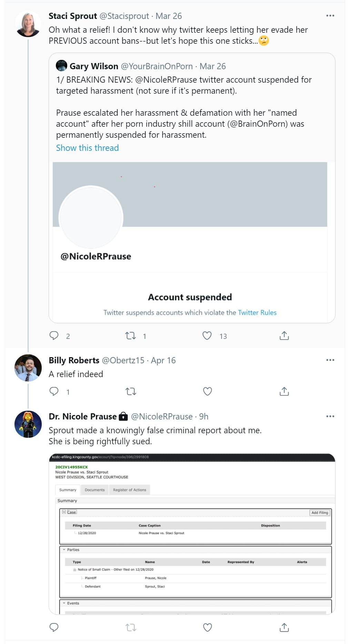Open more options on Billy Roberts' tweet
351x644 pixels.
pos(330,360)
